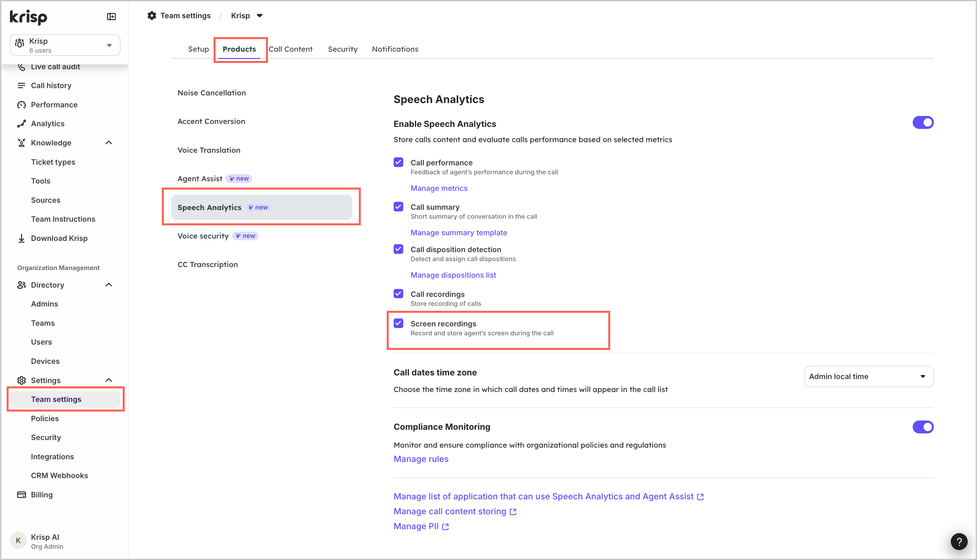Uncheck the Screen recordings checkbox

coord(398,323)
